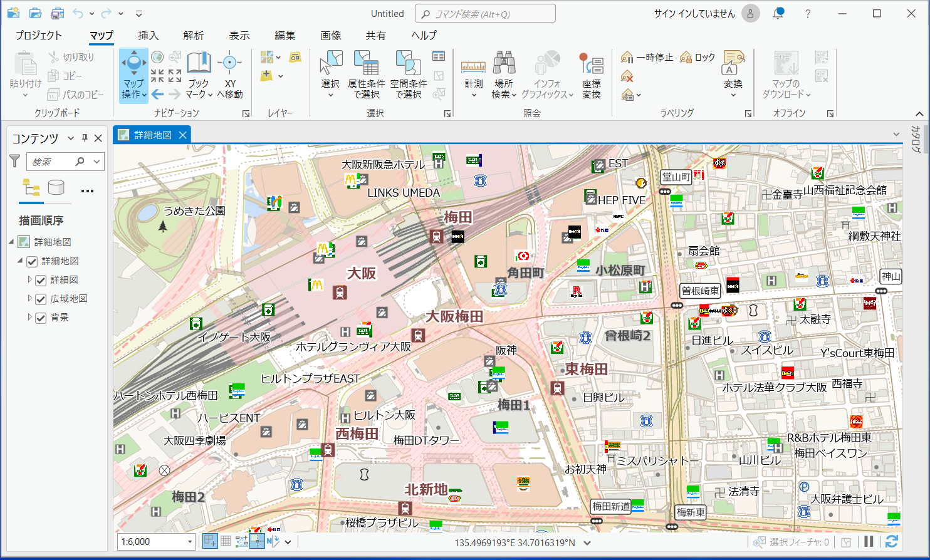
Task: Click the コマンド検索 search box
Action: (485, 14)
